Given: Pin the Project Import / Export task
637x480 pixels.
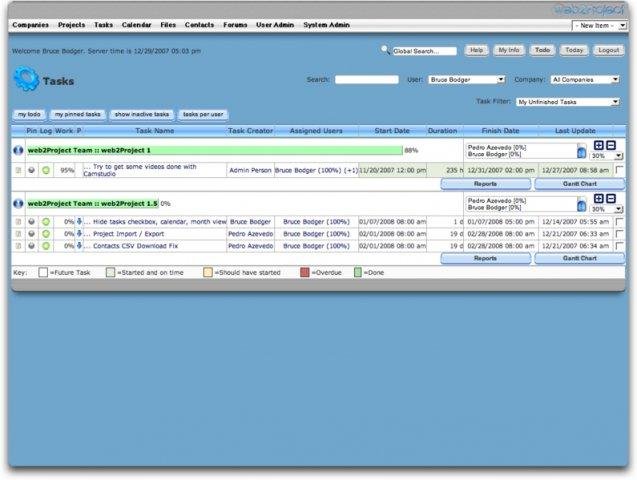Looking at the screenshot, I should [x=31, y=234].
